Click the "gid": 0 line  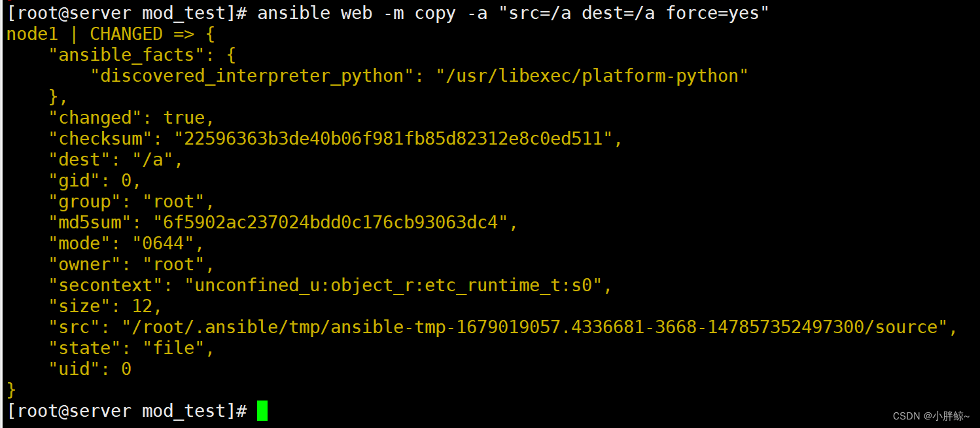(x=95, y=181)
